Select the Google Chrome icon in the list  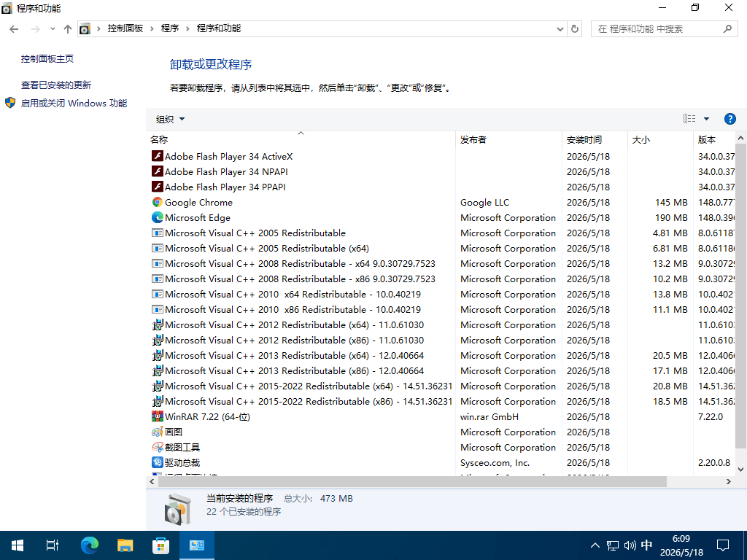[x=158, y=202]
